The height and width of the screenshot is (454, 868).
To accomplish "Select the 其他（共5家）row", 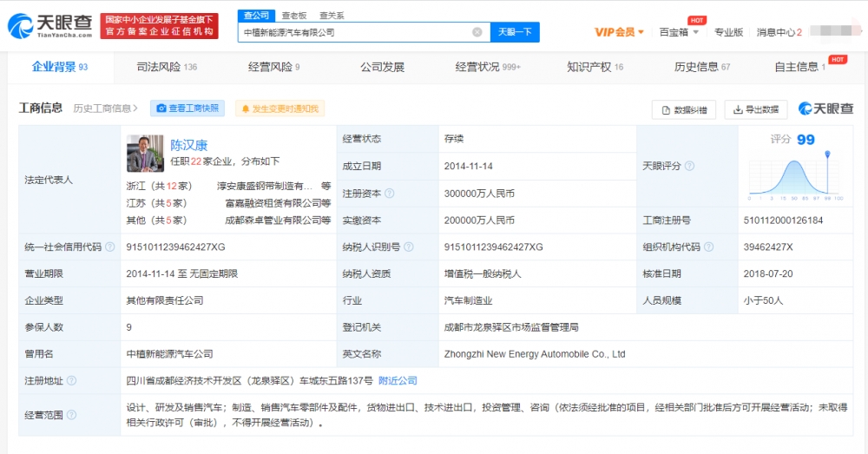I will [x=228, y=220].
